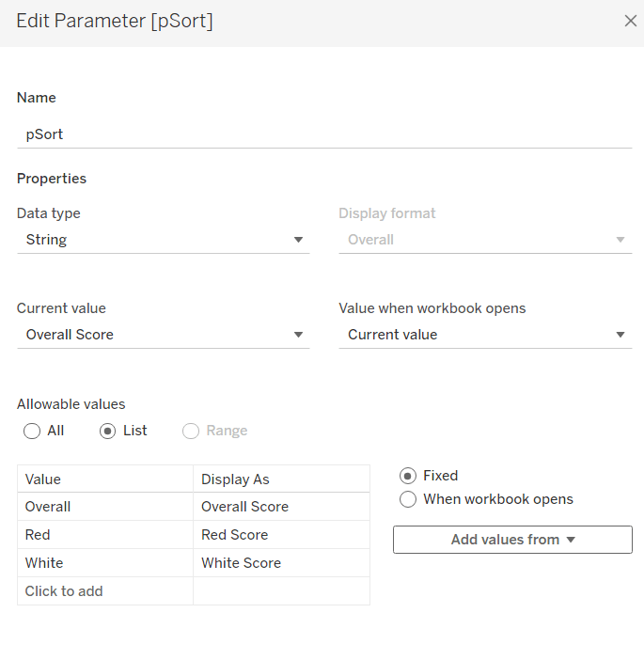Select the List allowable values radio
Screen dimensions: 644x660
[107, 431]
